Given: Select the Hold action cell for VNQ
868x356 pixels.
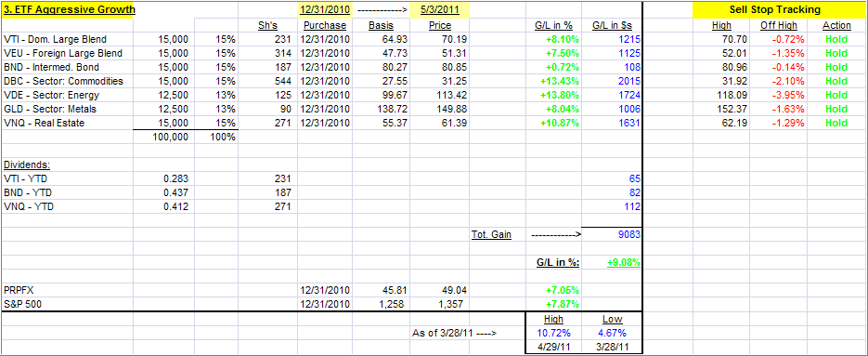Looking at the screenshot, I should (837, 123).
